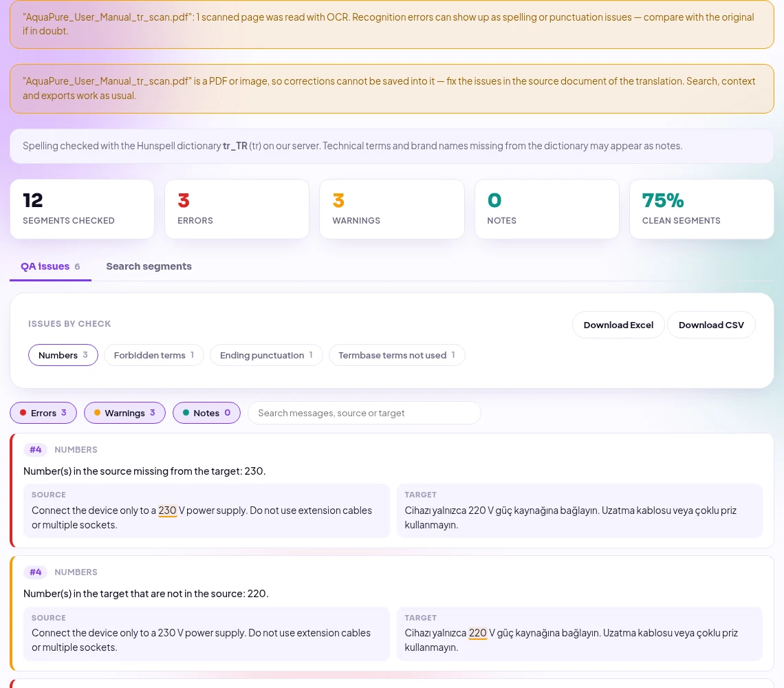Click the highlighted 220 in the target text
Screen dimensions: 784x688
[477, 633]
